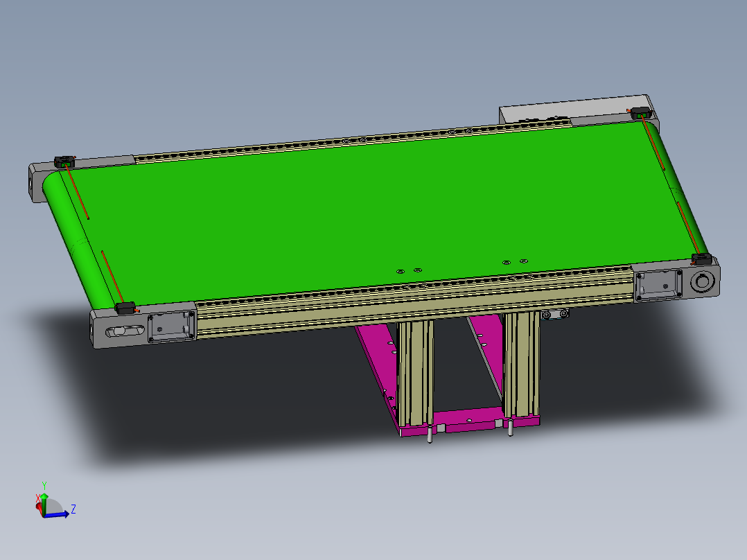747x560 pixels.
Task: Pick the black sensor at the rear-left corner
Action: point(64,161)
